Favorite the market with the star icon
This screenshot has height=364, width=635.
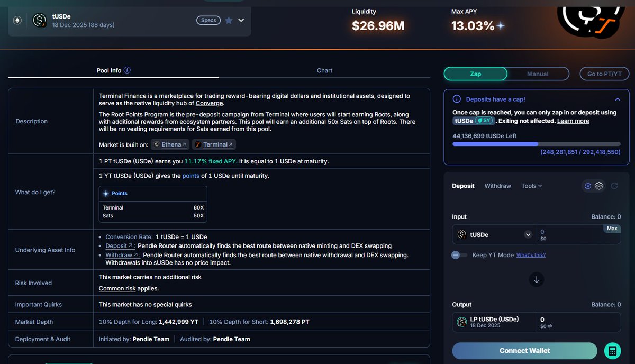229,20
